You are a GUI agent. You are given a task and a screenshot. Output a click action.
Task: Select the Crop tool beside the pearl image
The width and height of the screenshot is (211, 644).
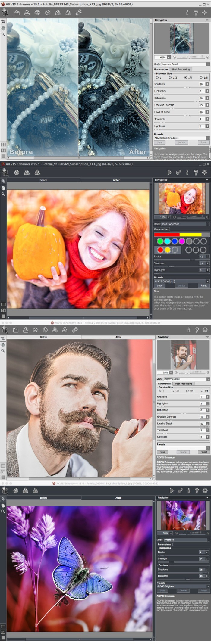point(3,22)
